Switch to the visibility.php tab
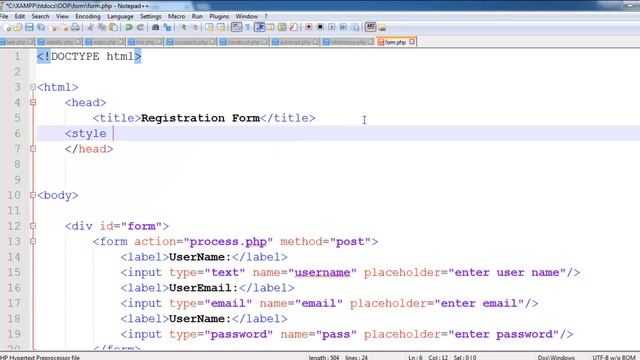 pos(59,42)
